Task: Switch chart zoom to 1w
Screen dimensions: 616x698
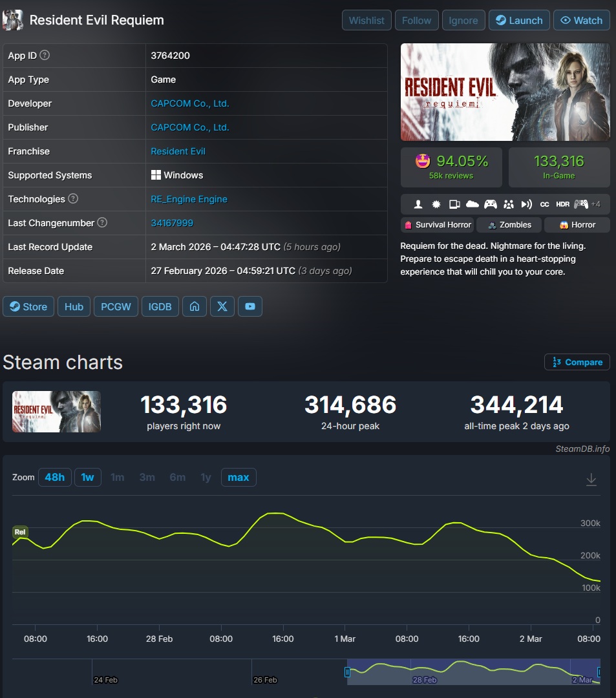Action: (x=87, y=477)
